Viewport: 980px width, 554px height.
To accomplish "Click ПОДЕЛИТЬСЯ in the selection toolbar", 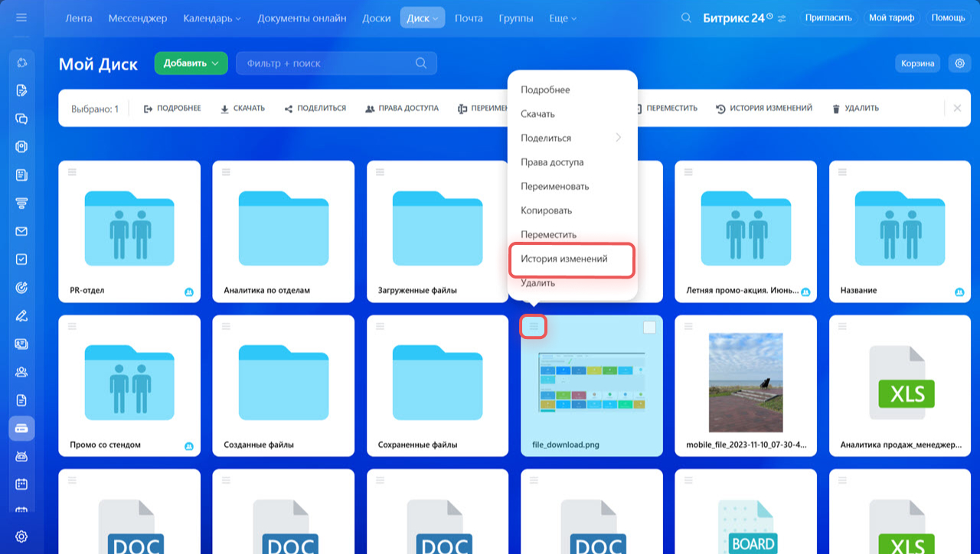I will click(315, 109).
